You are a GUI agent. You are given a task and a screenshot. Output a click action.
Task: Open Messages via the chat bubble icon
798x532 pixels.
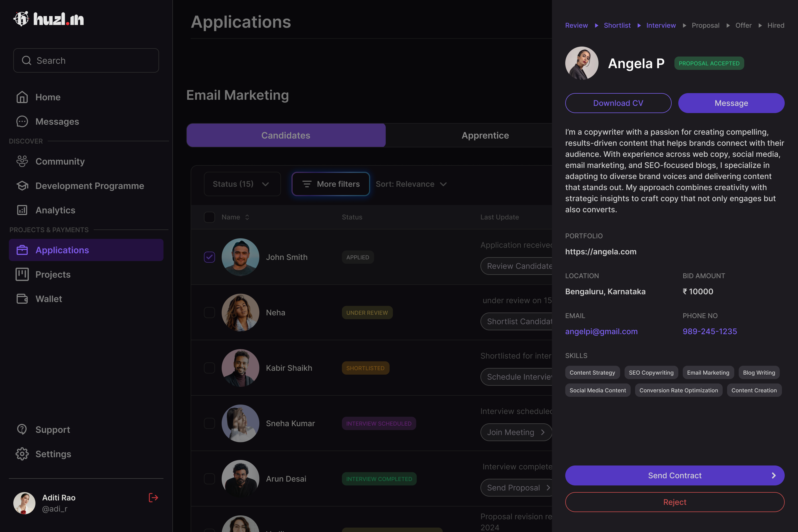(22, 122)
